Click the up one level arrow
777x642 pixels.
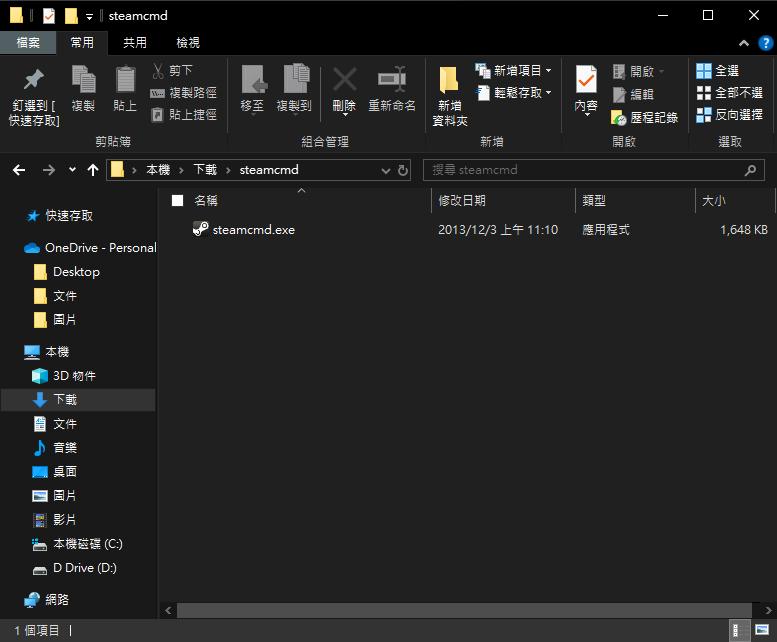pyautogui.click(x=93, y=170)
